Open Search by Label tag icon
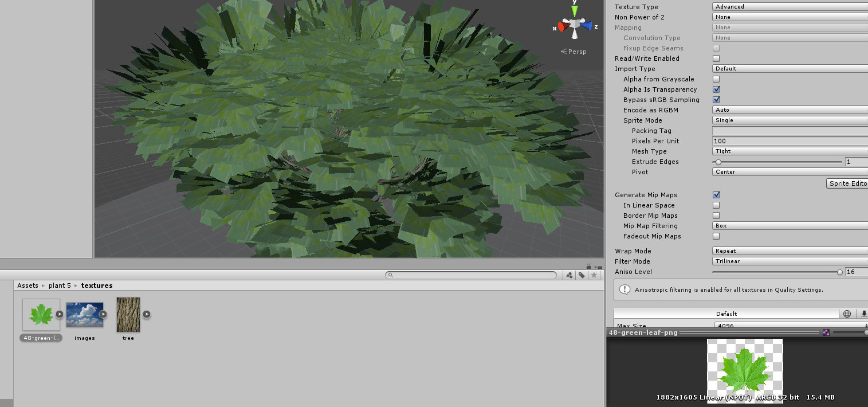868x407 pixels. (582, 275)
